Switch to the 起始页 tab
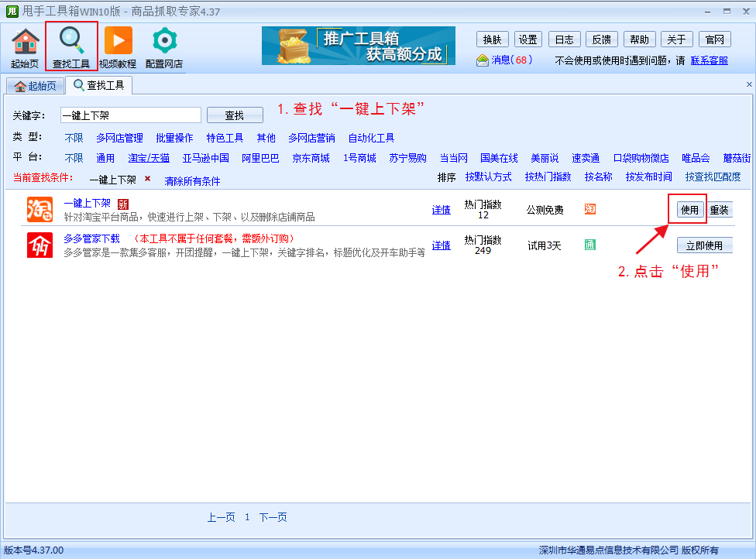The width and height of the screenshot is (756, 559). (35, 86)
